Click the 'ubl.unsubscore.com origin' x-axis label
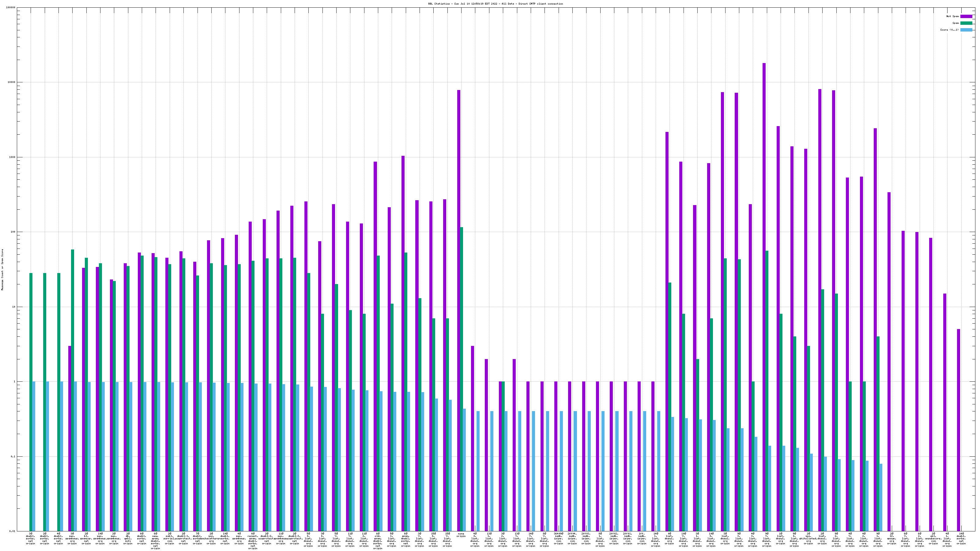Screen dimensions: 980x551 933,538
